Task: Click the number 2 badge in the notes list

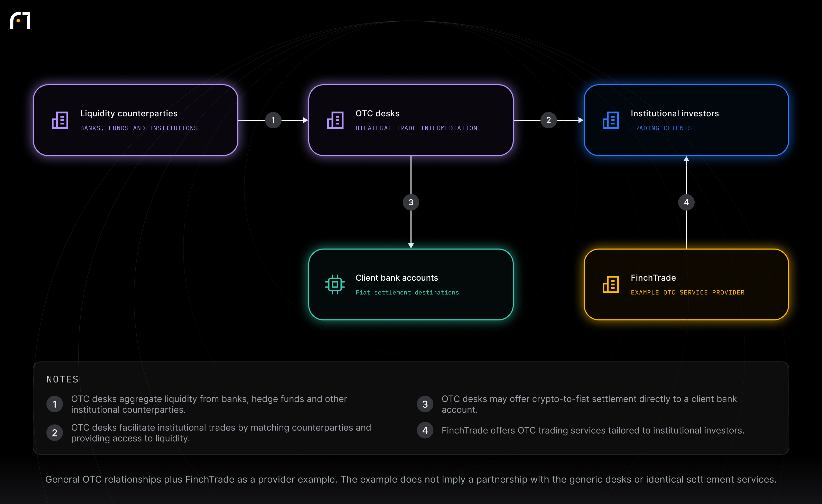Action: pos(55,433)
